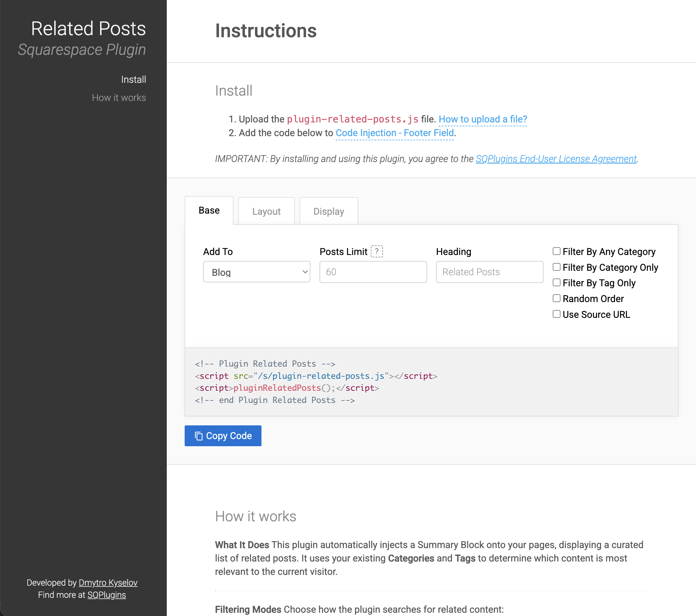696x616 pixels.
Task: Enable the Use Source URL checkbox
Action: pyautogui.click(x=556, y=314)
